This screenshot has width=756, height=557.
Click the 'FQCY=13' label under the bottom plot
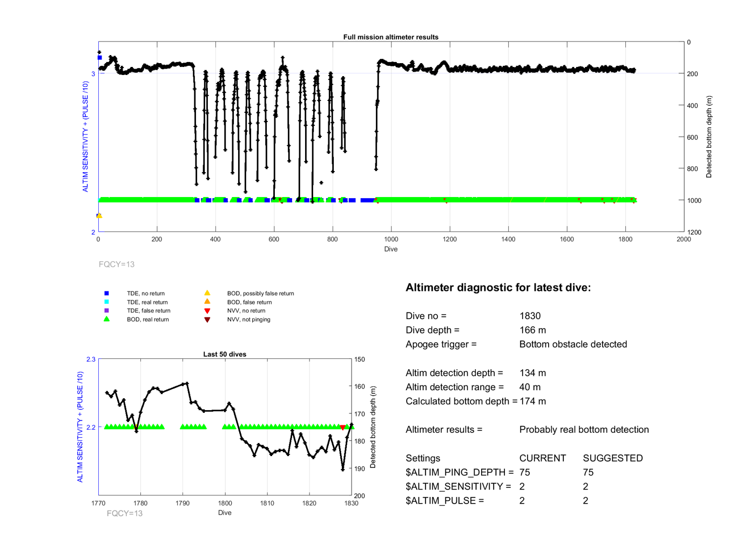tap(125, 513)
